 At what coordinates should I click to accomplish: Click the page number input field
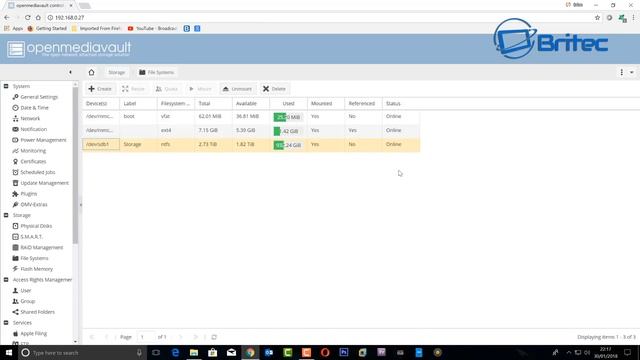click(x=146, y=337)
